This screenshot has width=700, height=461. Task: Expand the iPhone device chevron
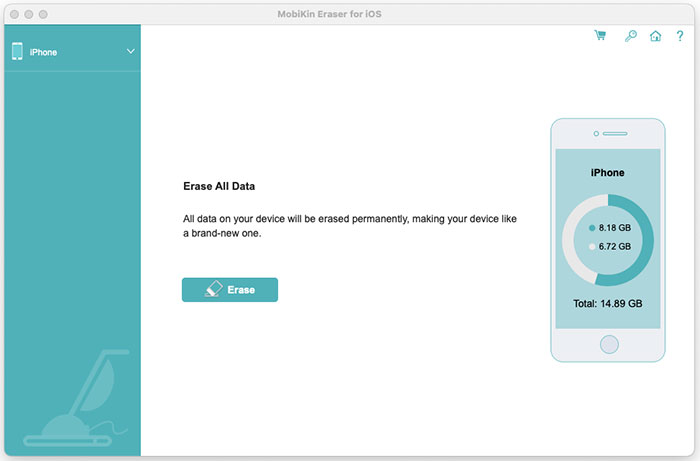click(x=130, y=51)
